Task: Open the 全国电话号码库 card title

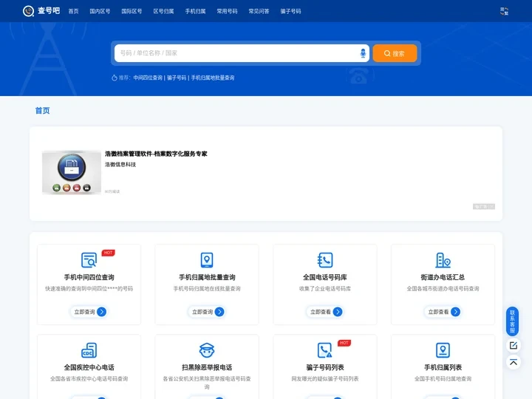Action: (x=325, y=277)
